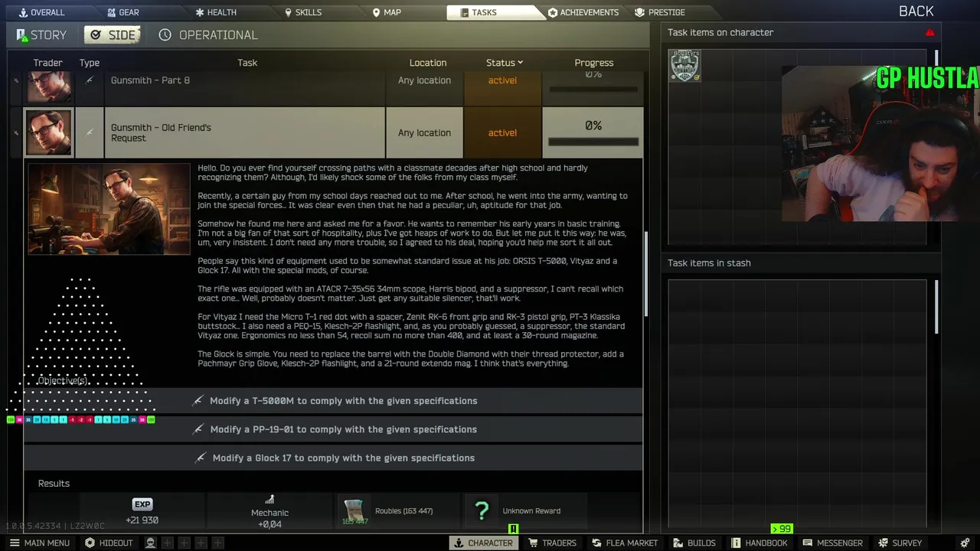Click the Survey icon in bottom bar
The image size is (980, 551).
tap(884, 543)
